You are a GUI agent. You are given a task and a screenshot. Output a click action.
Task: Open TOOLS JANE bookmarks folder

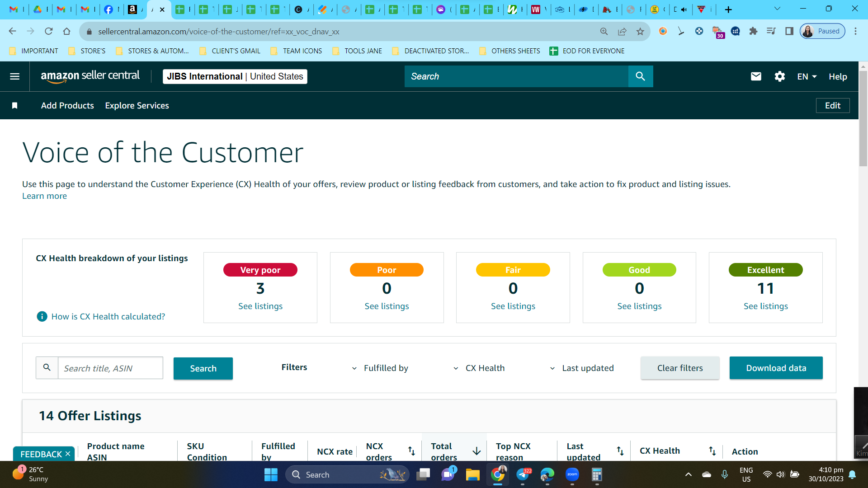pos(357,51)
